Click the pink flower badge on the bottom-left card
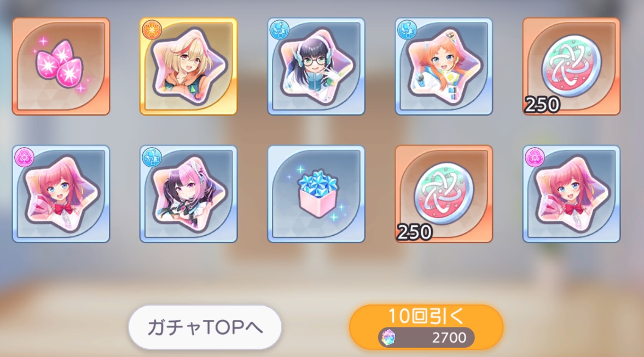This screenshot has height=357, width=644. tap(24, 157)
